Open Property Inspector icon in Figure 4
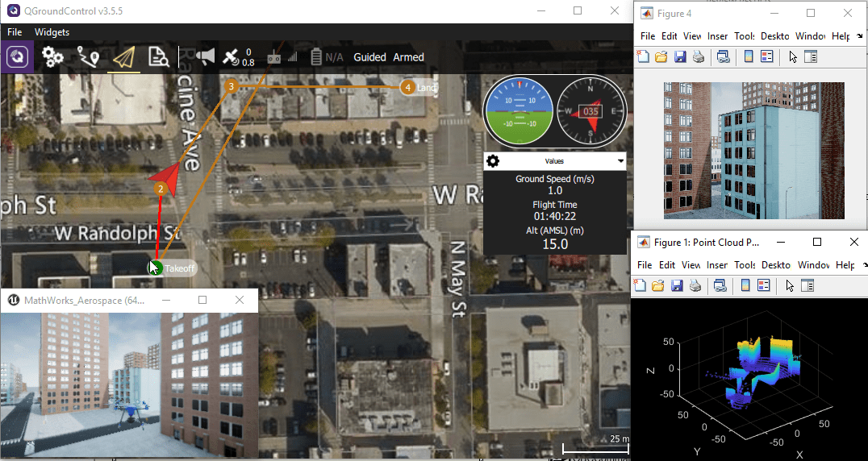 tap(811, 57)
